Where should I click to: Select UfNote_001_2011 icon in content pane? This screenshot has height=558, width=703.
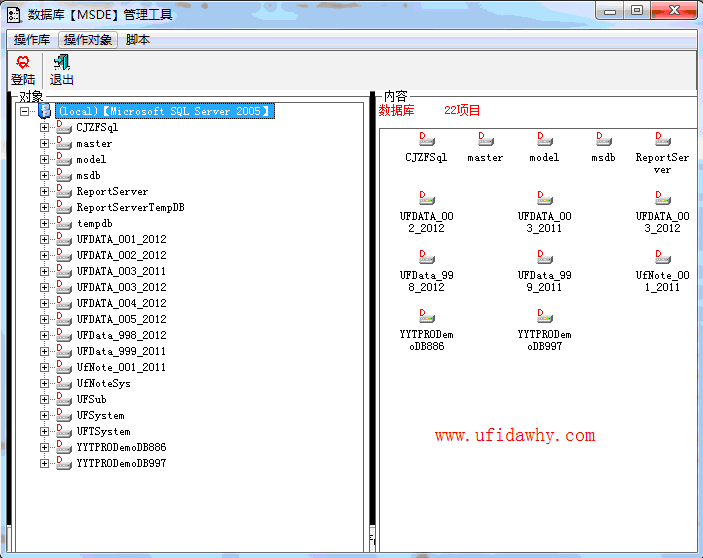coord(662,259)
